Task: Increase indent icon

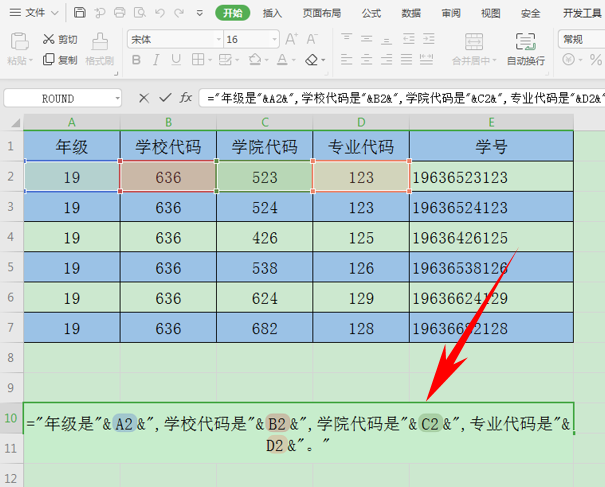Action: [x=428, y=39]
